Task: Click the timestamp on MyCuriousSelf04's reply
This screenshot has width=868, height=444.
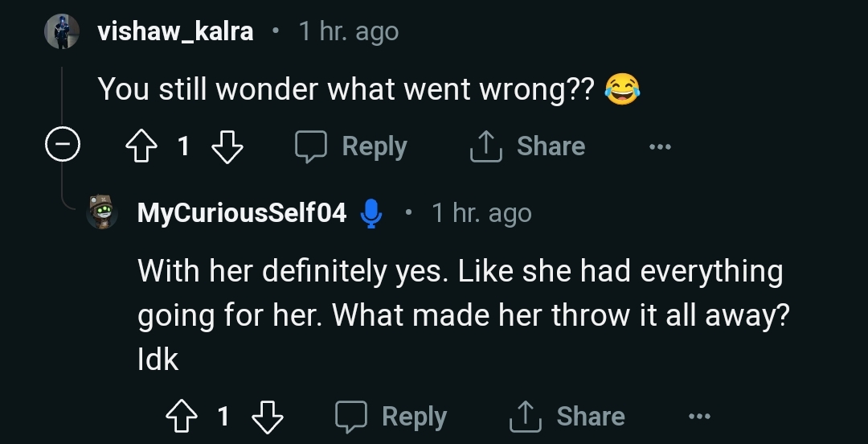Action: pyautogui.click(x=481, y=213)
